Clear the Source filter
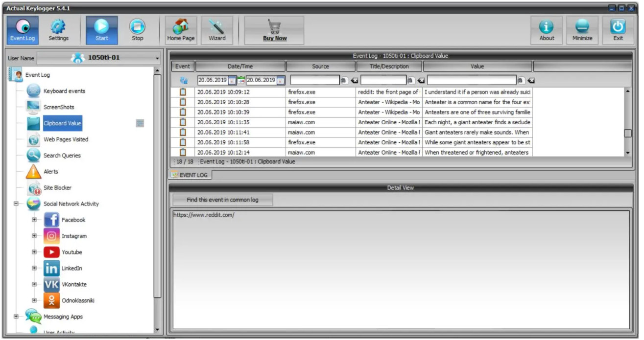 pos(354,80)
